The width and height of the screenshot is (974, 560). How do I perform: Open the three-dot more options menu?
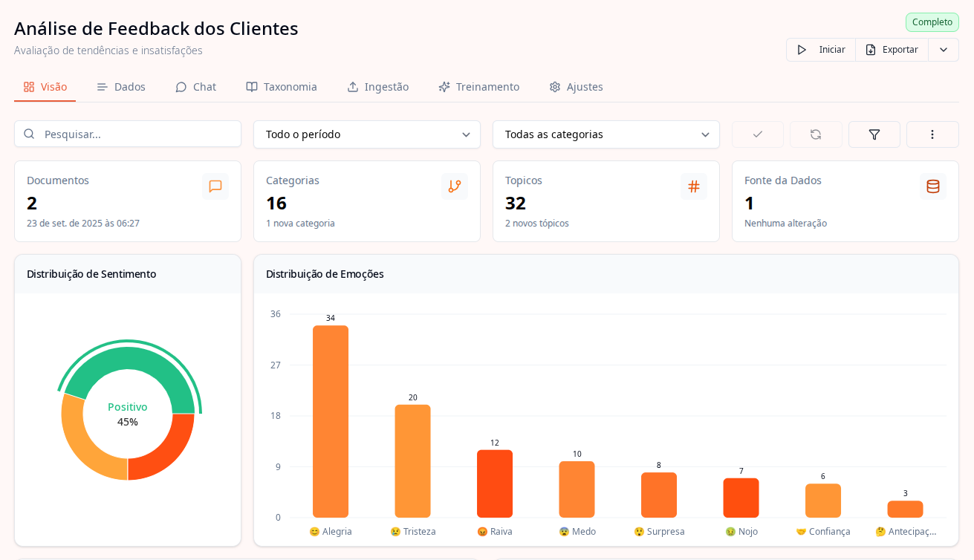pos(932,134)
